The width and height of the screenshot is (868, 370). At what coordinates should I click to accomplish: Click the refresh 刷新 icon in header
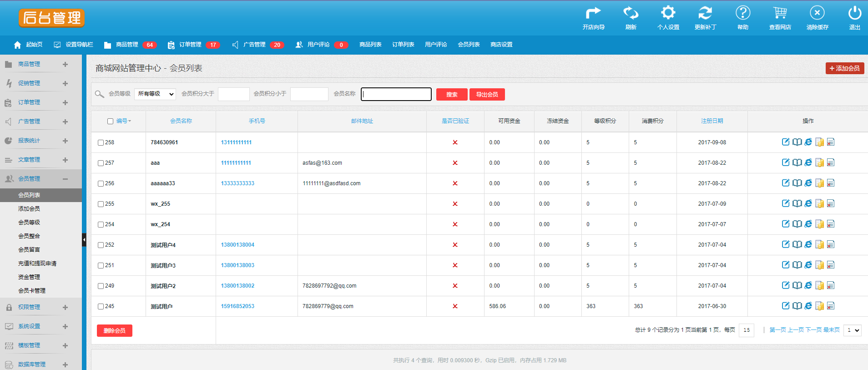631,13
